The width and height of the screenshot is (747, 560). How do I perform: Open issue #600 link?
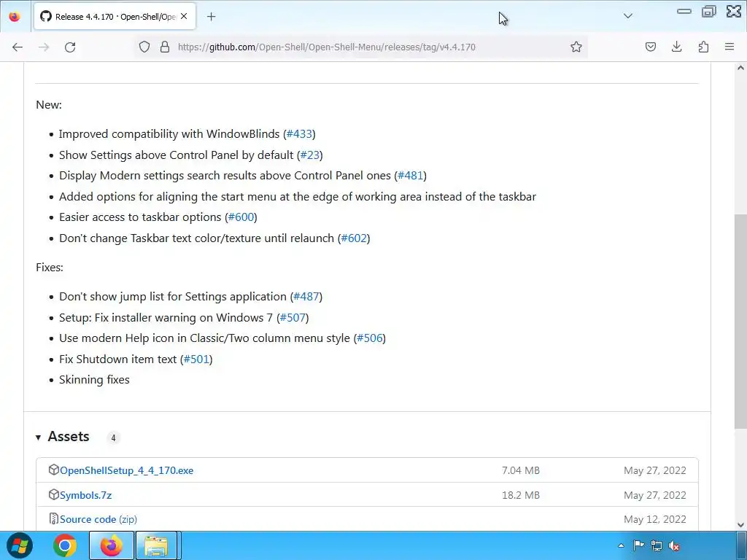tap(241, 217)
